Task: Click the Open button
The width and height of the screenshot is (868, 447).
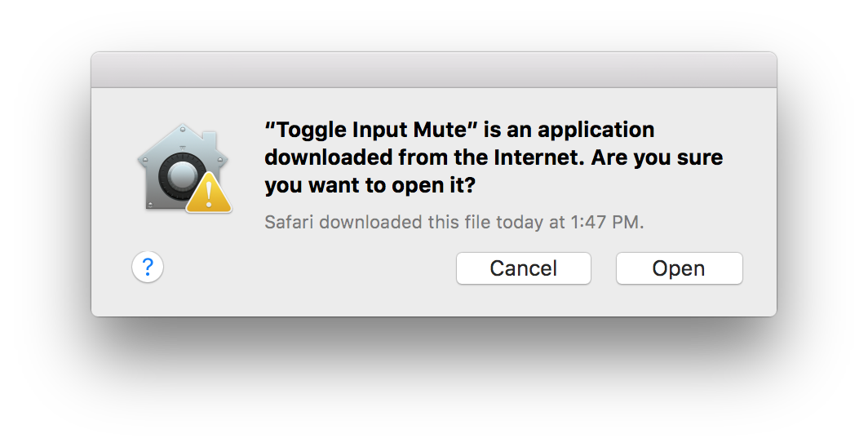Action: (680, 268)
